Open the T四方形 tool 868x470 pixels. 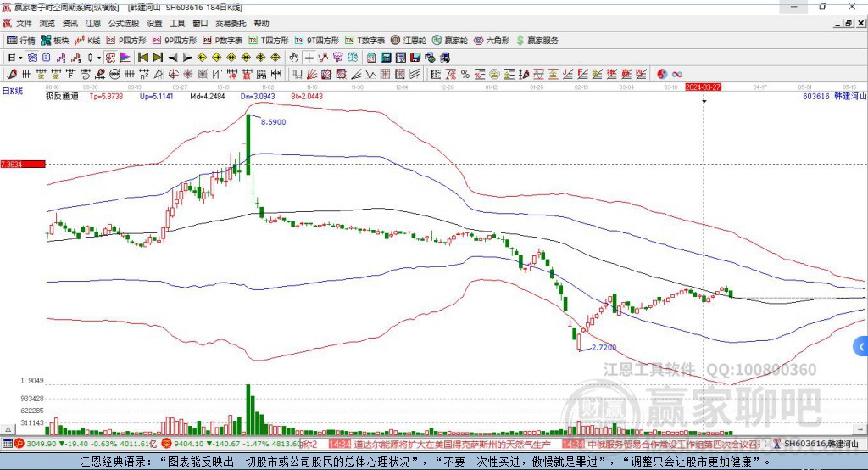269,41
